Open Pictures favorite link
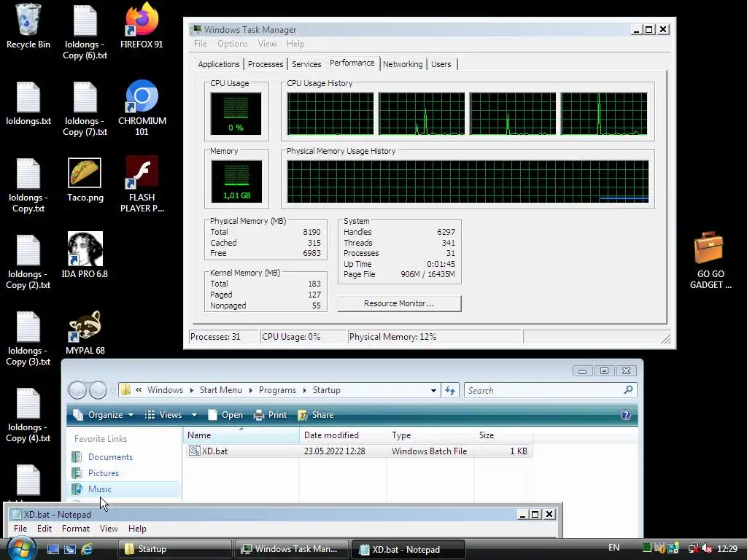The image size is (747, 560). (104, 472)
